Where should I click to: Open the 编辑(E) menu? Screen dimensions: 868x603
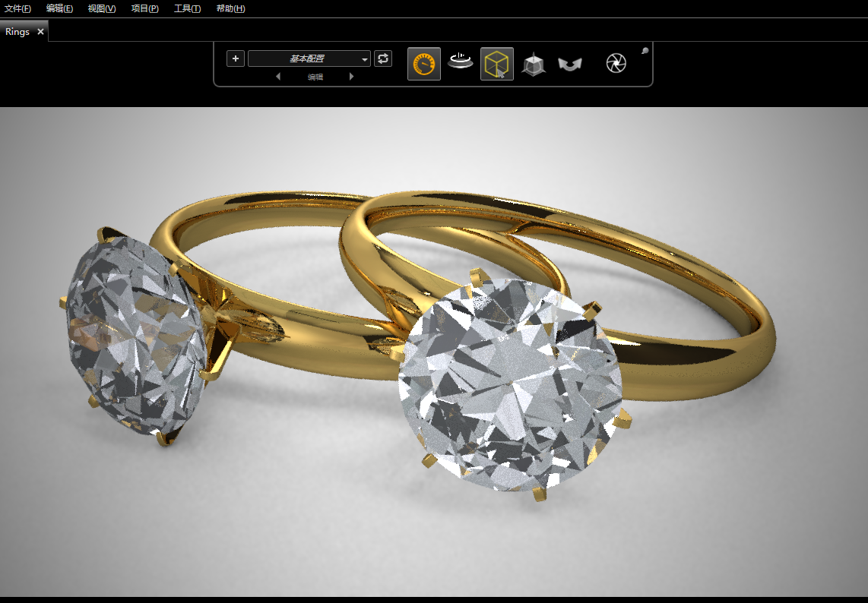pyautogui.click(x=59, y=8)
